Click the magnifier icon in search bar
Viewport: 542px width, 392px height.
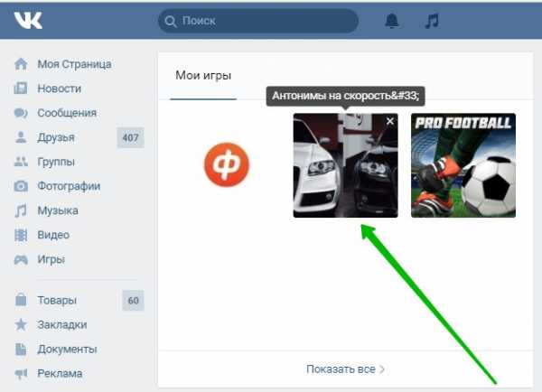171,21
